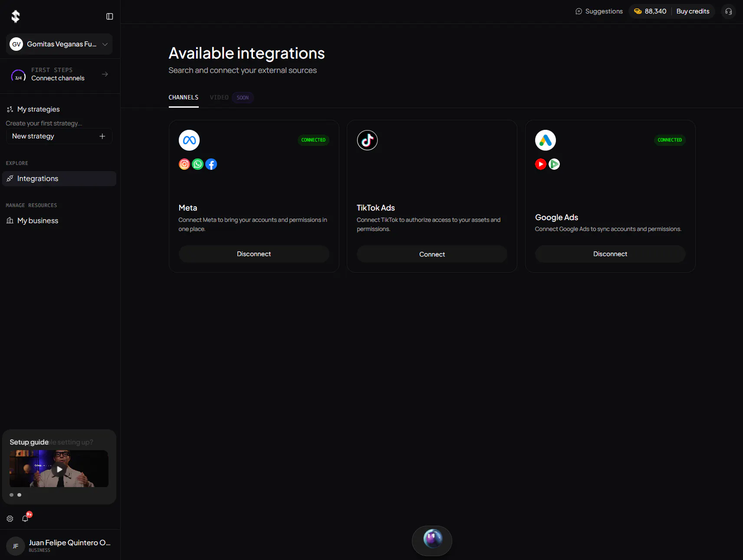This screenshot has height=560, width=743.
Task: Click the Suggestions chat bubble icon
Action: pyautogui.click(x=579, y=11)
